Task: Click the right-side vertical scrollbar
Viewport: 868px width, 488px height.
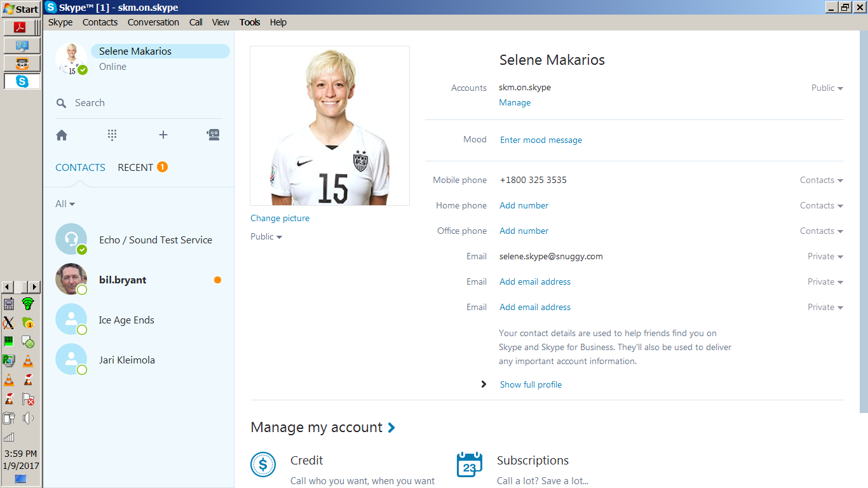Action: click(864, 222)
